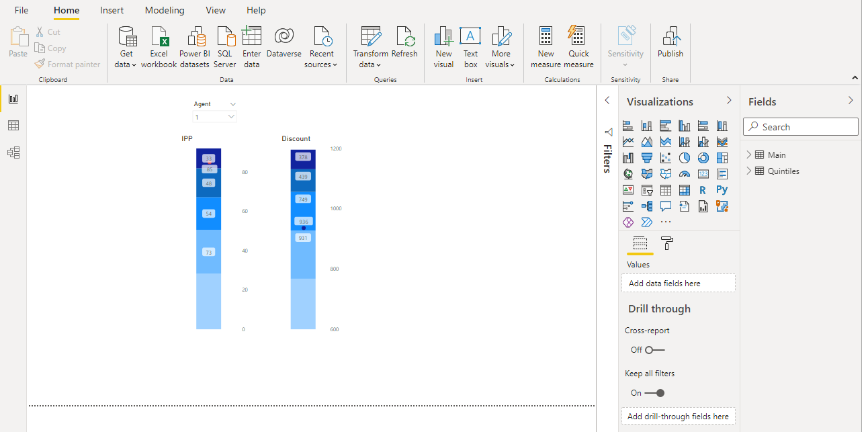868x432 pixels.
Task: Select the line chart visual
Action: 628,142
